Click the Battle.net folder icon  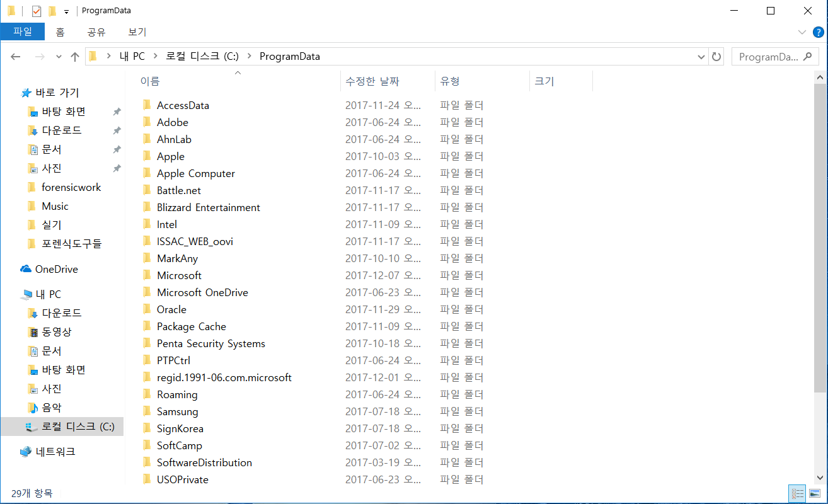pyautogui.click(x=147, y=190)
